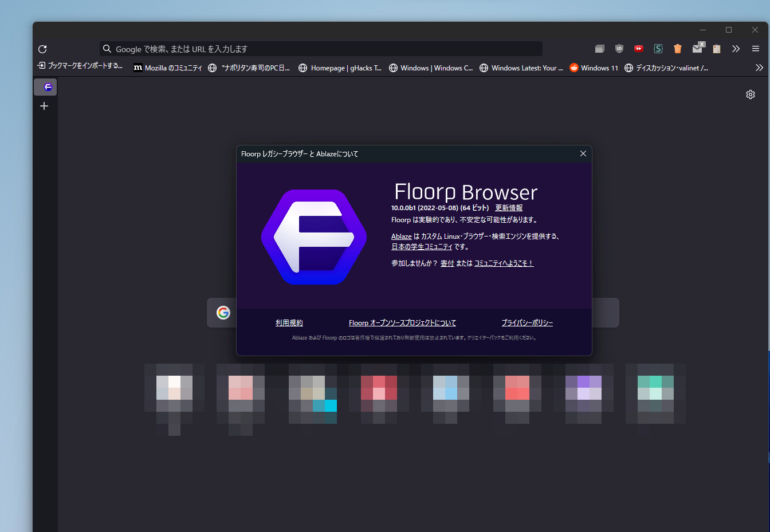Screen dimensions: 770x532
Task: Open the Windows Latest bookmark
Action: pos(521,68)
